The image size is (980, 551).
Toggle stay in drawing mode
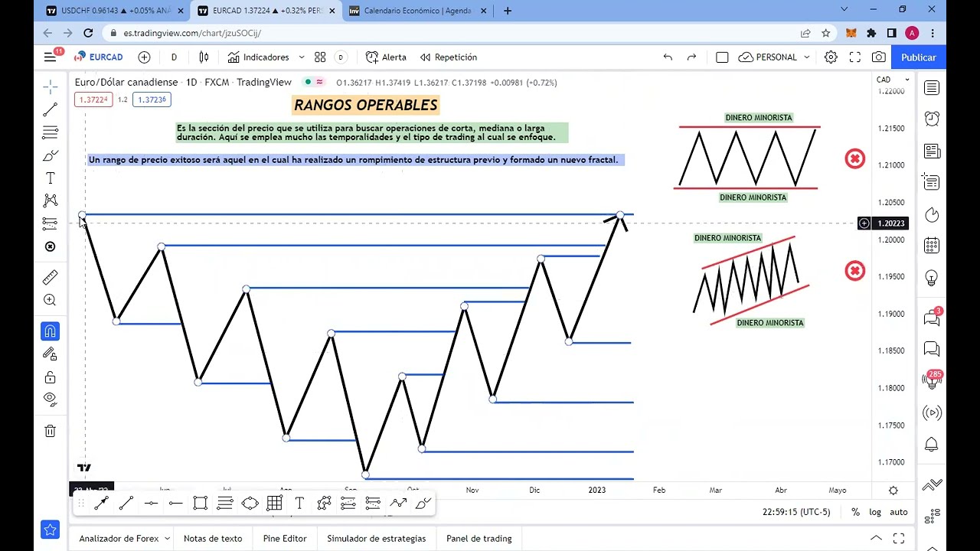coord(51,354)
